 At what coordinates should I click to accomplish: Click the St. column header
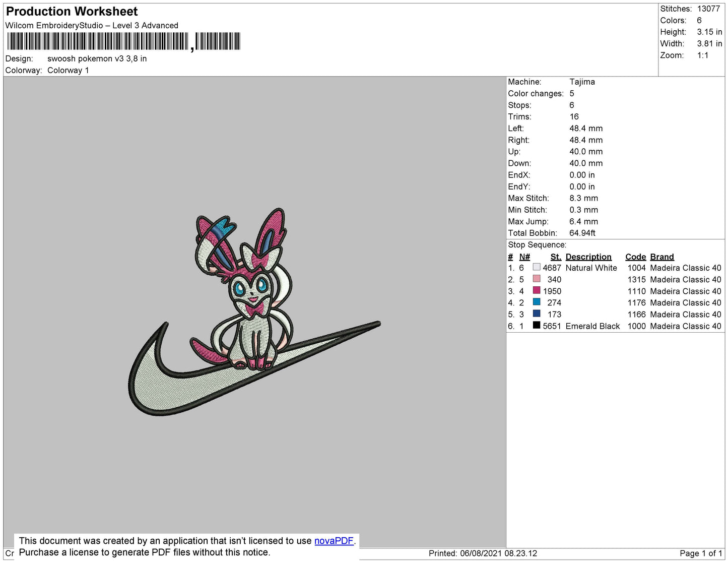pyautogui.click(x=555, y=257)
